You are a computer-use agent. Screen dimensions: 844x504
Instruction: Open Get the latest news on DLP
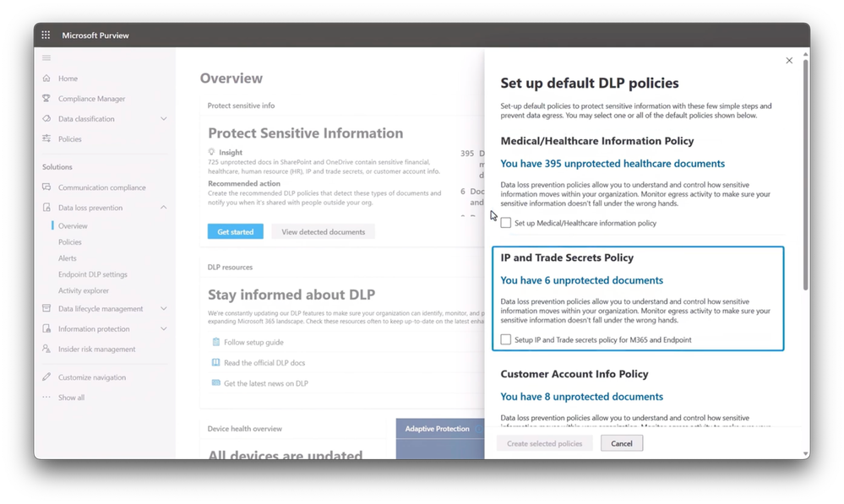point(266,383)
